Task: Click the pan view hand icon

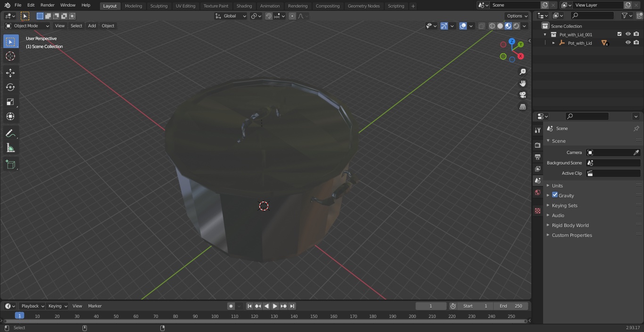Action: 522,83
